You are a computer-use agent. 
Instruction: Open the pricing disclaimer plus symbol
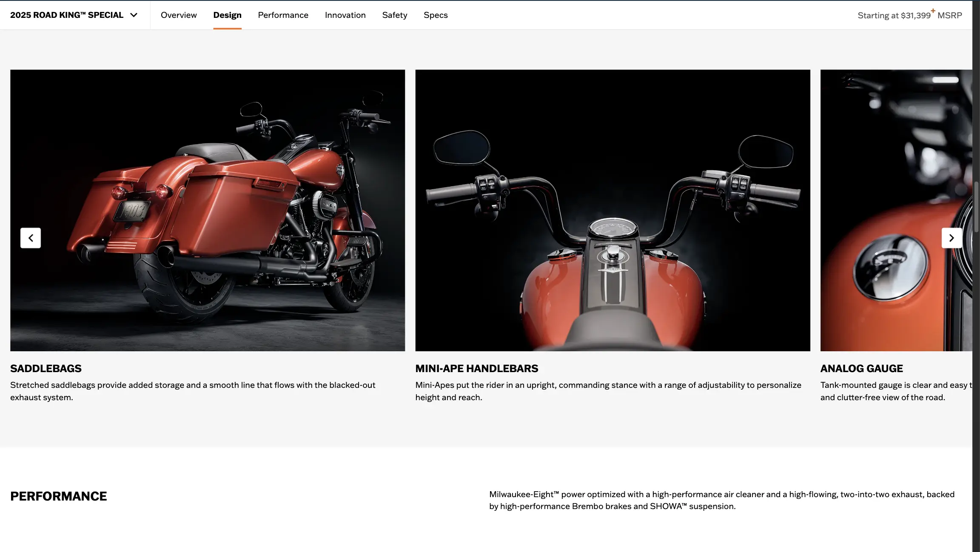(932, 11)
